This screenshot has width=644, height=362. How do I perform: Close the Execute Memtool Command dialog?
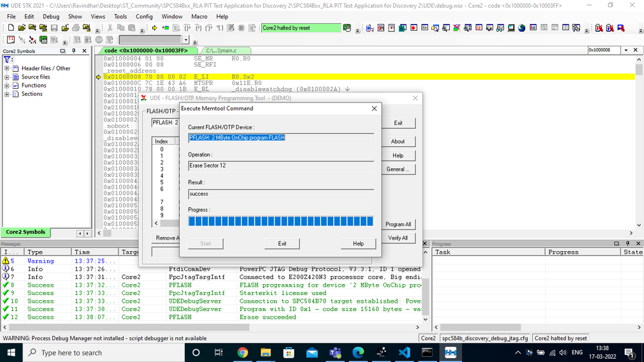coord(374,108)
